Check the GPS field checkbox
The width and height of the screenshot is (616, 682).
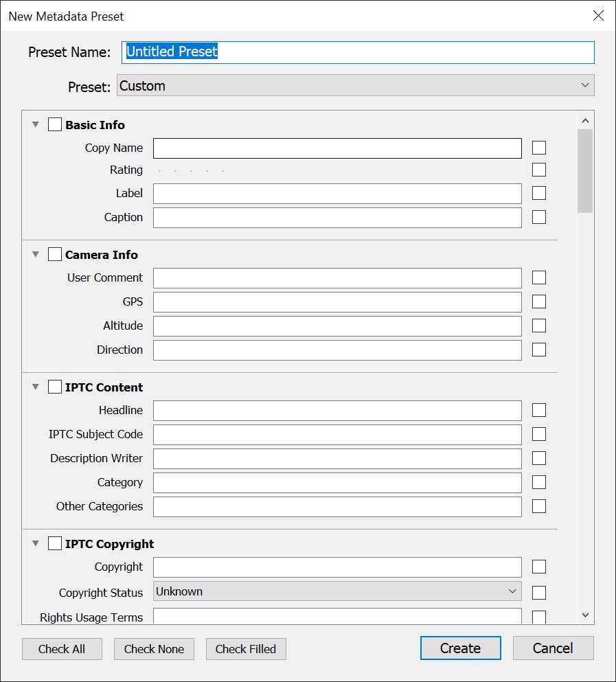[x=538, y=302]
